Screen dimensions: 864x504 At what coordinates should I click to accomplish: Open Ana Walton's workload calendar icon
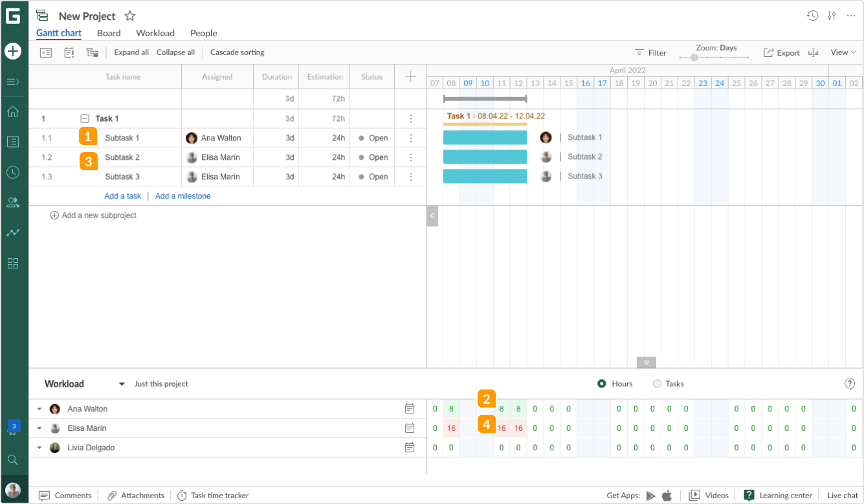pyautogui.click(x=410, y=408)
